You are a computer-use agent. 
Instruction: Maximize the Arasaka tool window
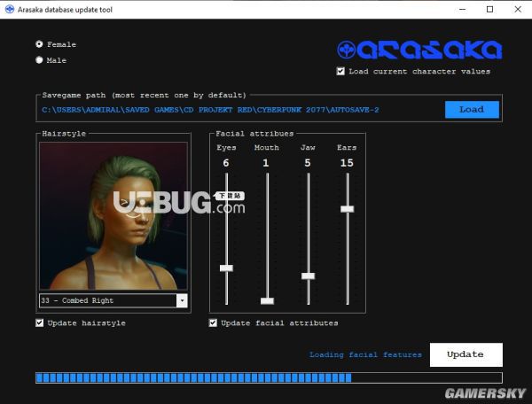pyautogui.click(x=490, y=10)
